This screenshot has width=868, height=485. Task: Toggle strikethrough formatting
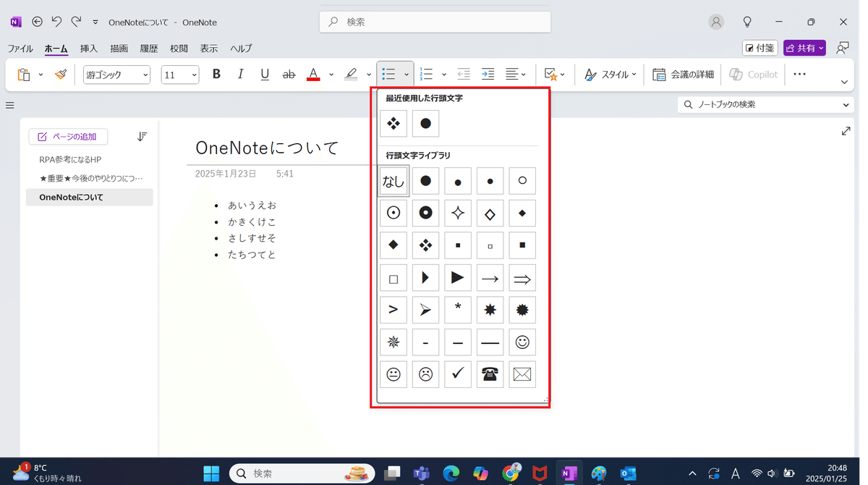click(x=289, y=75)
